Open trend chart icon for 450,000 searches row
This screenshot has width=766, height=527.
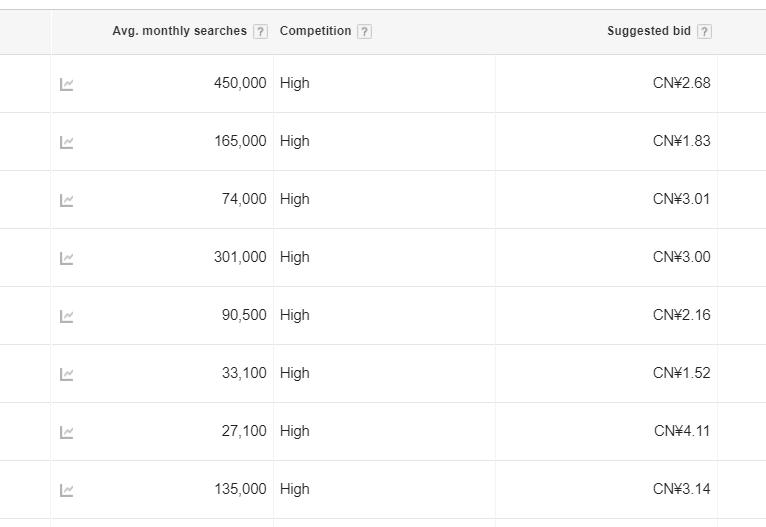coord(67,85)
